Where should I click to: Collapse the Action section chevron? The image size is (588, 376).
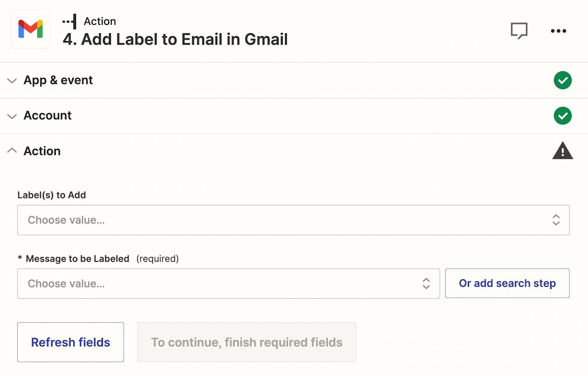tap(12, 150)
